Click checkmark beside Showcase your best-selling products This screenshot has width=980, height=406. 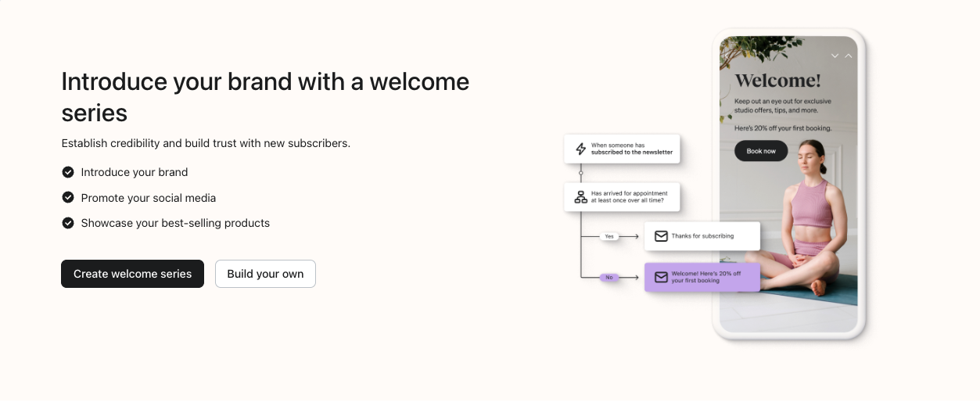point(68,223)
